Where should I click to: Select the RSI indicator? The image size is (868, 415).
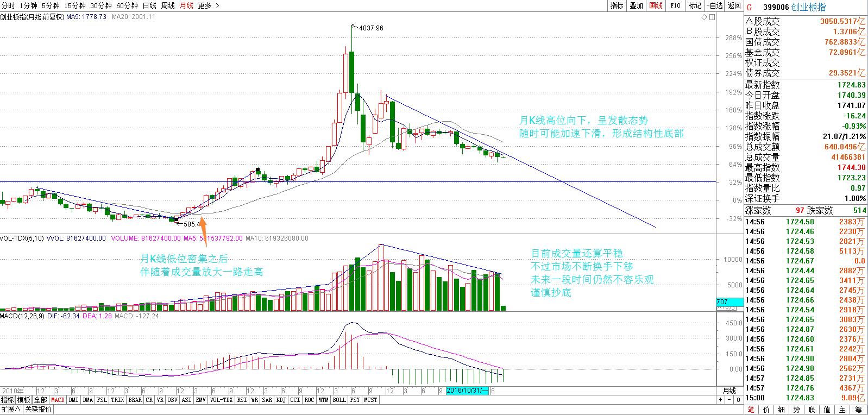242,400
